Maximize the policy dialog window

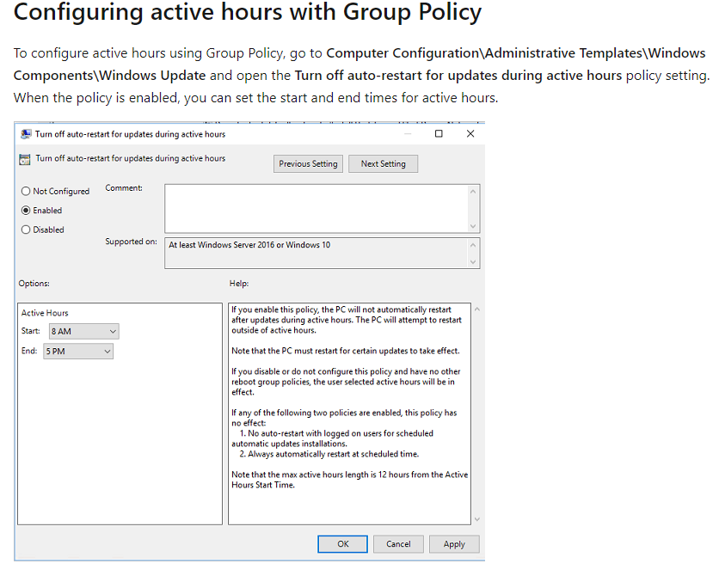pos(439,133)
